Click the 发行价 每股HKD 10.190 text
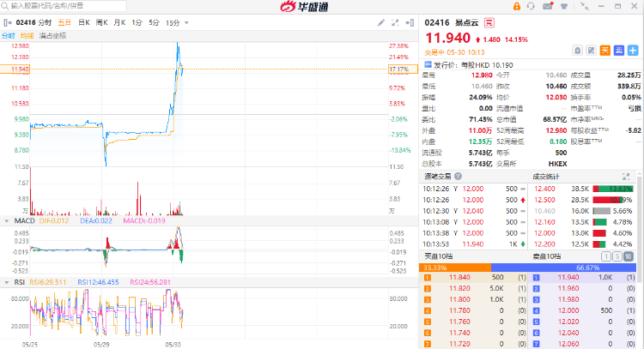Viewport: 644px width, 349px height. (x=473, y=65)
